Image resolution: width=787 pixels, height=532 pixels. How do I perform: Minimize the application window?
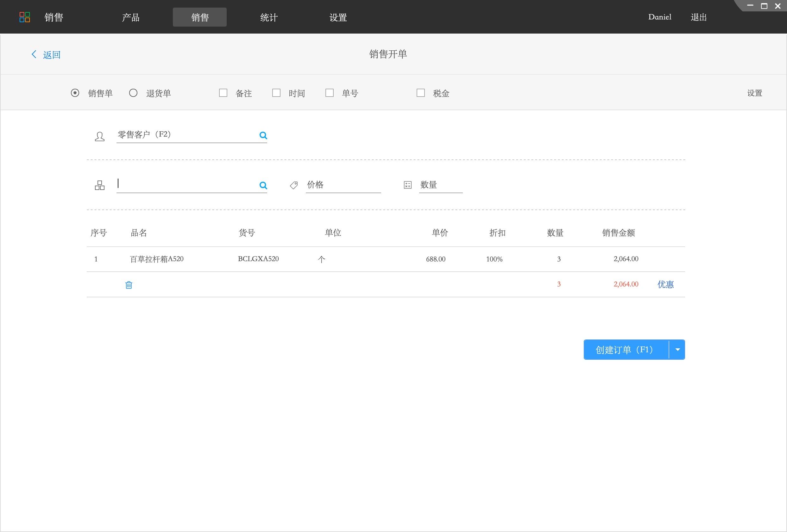pyautogui.click(x=750, y=5)
